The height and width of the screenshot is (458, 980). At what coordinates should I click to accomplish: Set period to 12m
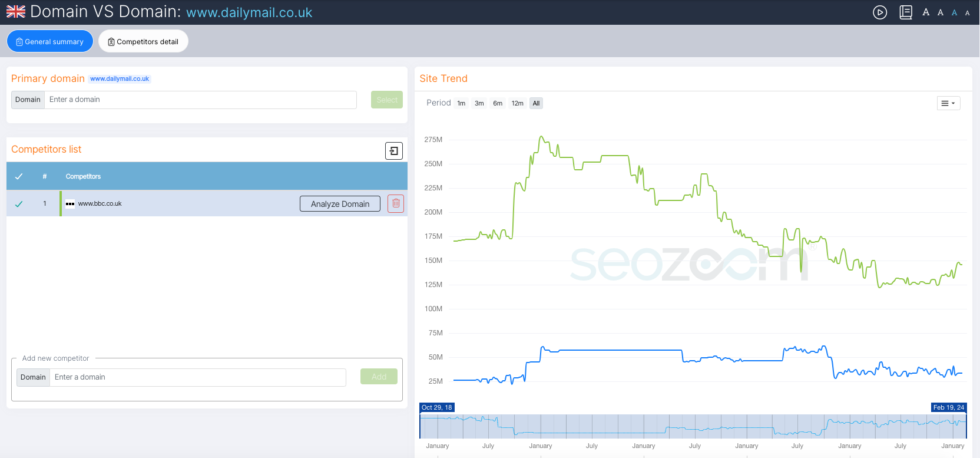[x=517, y=103]
